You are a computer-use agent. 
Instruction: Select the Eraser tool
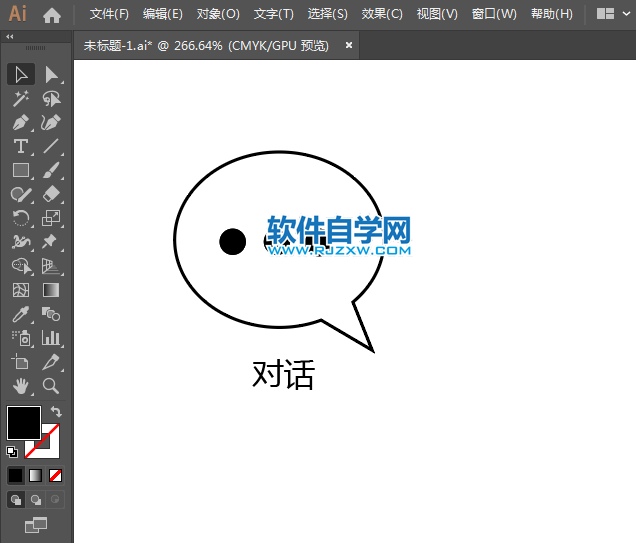51,195
